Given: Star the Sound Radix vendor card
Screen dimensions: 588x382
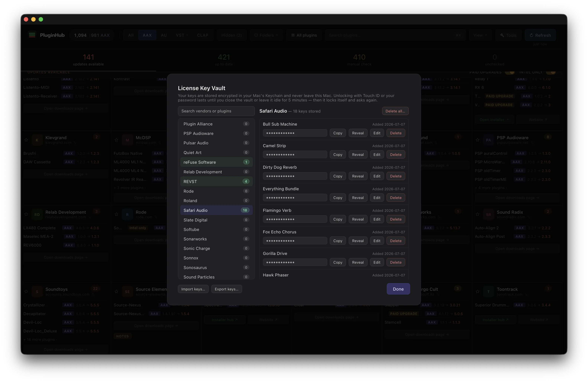Looking at the screenshot, I should [x=478, y=214].
